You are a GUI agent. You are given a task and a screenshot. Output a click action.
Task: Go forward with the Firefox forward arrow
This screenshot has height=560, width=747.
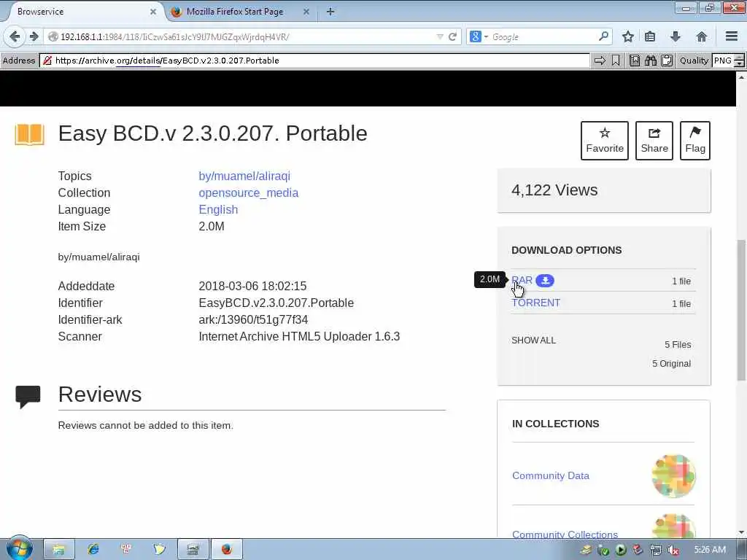coord(34,36)
